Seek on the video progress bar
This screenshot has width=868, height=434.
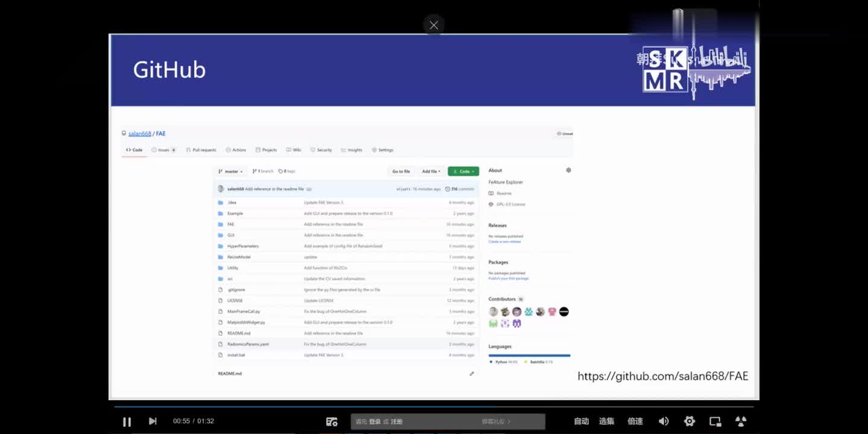(x=433, y=407)
